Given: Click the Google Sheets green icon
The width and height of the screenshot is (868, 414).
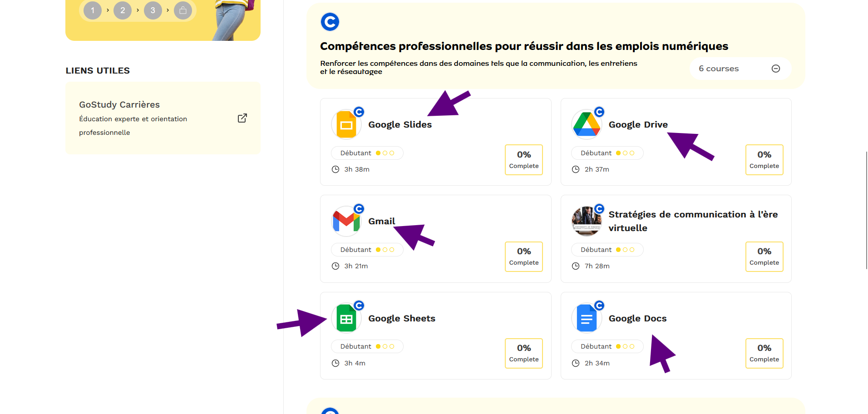Looking at the screenshot, I should (346, 318).
